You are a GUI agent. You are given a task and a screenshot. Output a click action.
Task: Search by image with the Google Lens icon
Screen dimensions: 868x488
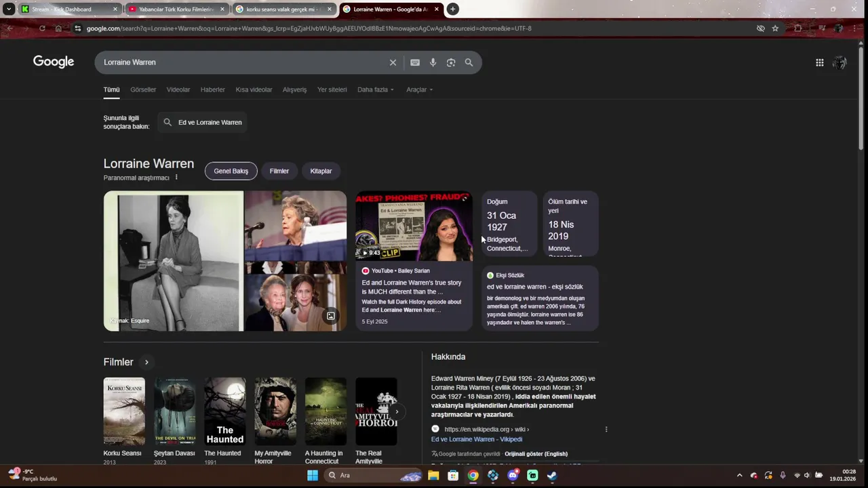(x=451, y=62)
